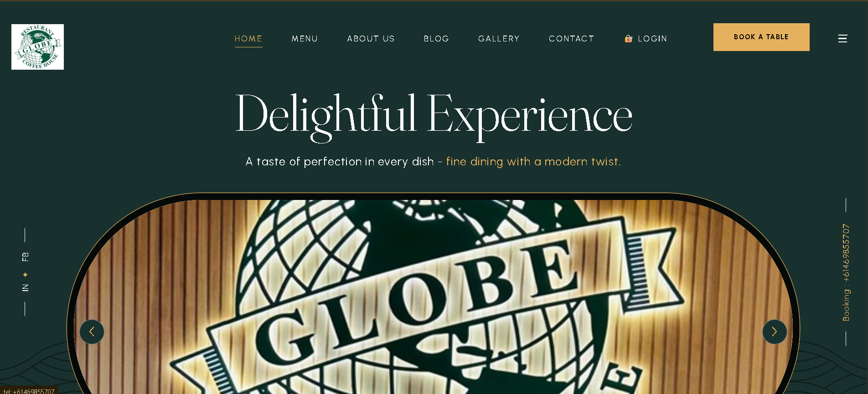The image size is (868, 394).
Task: Open the IN social link
Action: pos(25,288)
